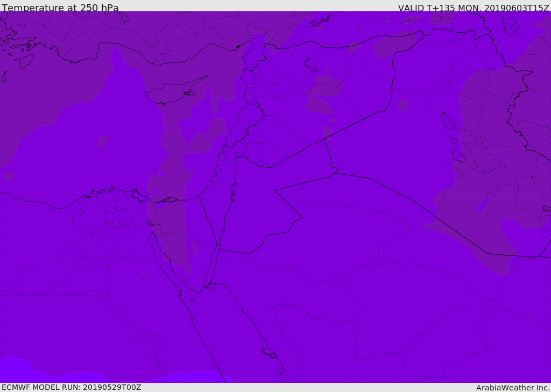Click the 'ArabiaWeather Inc.' credit text
This screenshot has width=551, height=392.
pos(513,388)
